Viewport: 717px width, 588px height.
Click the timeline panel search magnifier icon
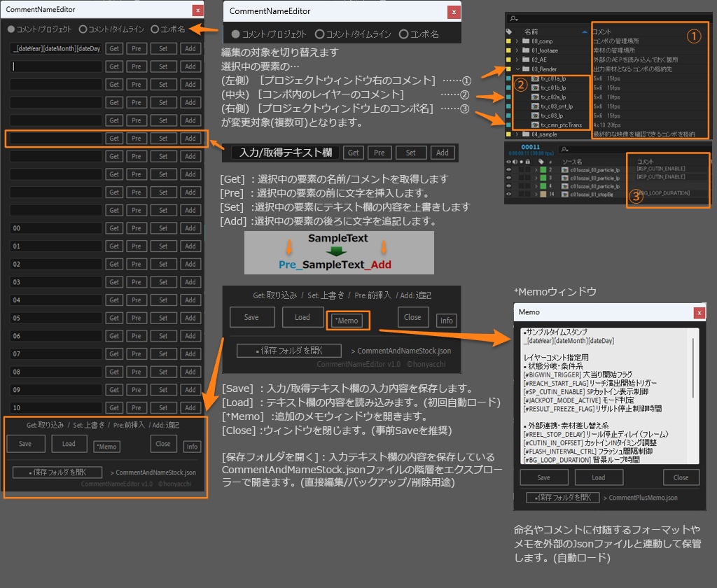[565, 150]
